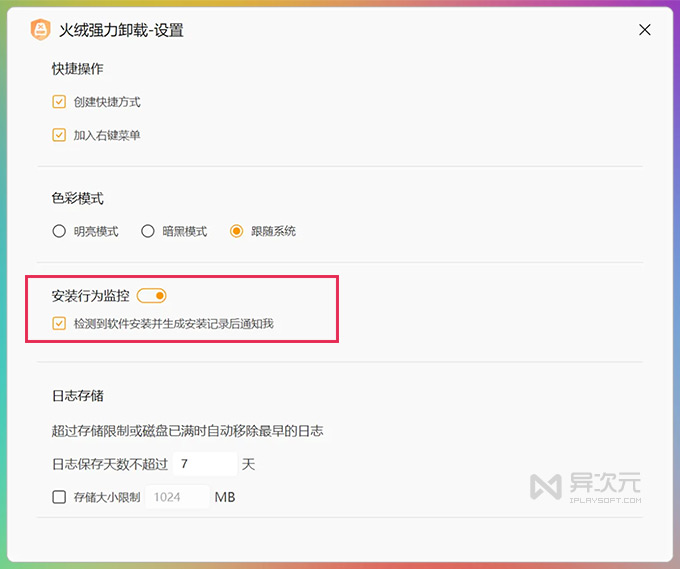Click the 暗黑模式 label text
This screenshot has width=680, height=569.
click(185, 231)
